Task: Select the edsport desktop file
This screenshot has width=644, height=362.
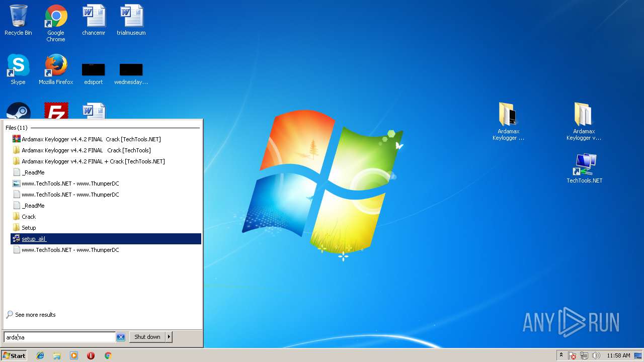Action: [x=94, y=73]
